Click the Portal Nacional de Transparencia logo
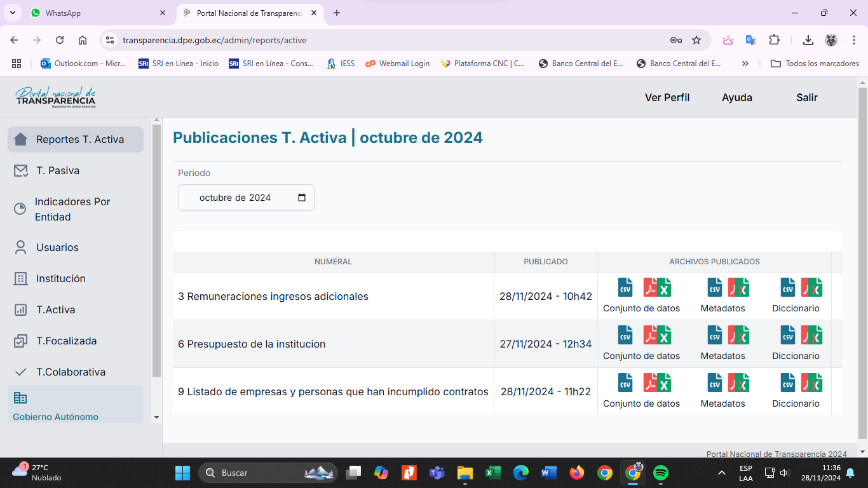Viewport: 868px width, 488px height. point(55,97)
